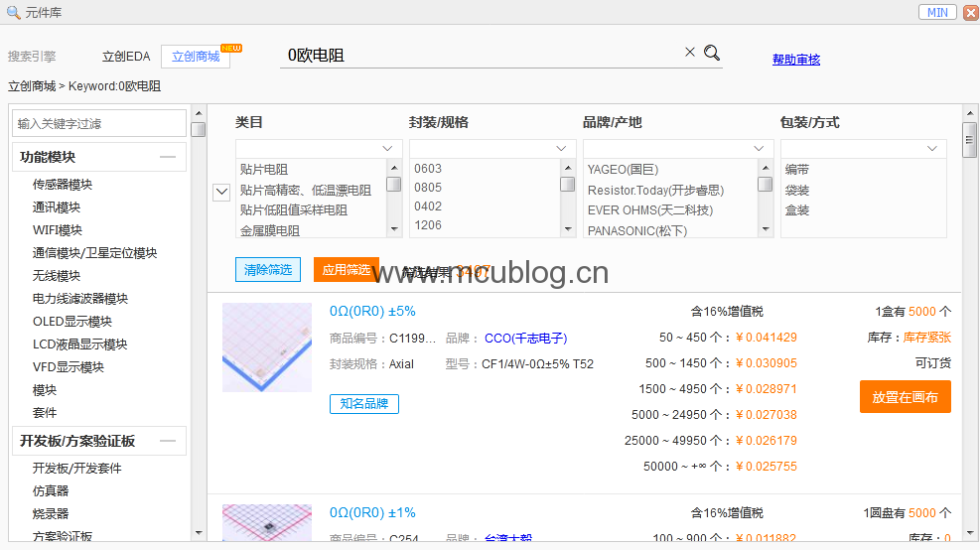This screenshot has height=550, width=980.
Task: Choose 贴片电阻 in category list
Action: [264, 170]
